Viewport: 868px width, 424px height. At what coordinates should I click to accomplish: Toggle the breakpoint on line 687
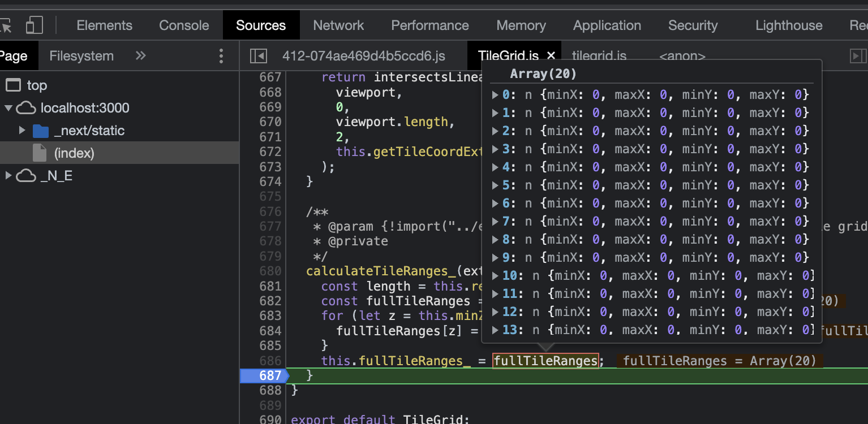(x=270, y=375)
